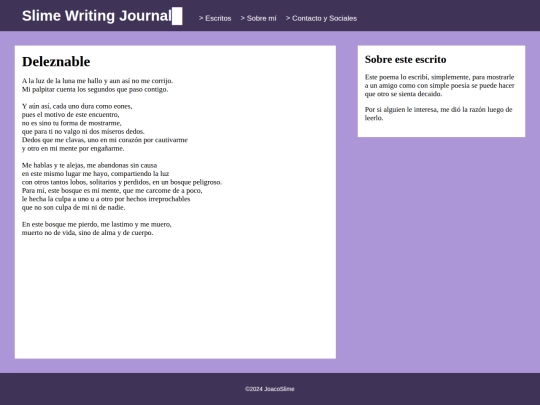Click line 'muerto no de vida, sino de alma'
The height and width of the screenshot is (405, 540).
pyautogui.click(x=87, y=232)
